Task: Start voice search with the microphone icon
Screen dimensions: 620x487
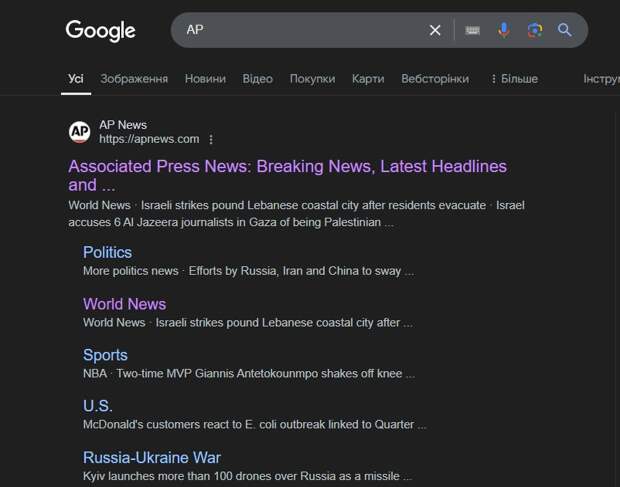Action: click(503, 30)
